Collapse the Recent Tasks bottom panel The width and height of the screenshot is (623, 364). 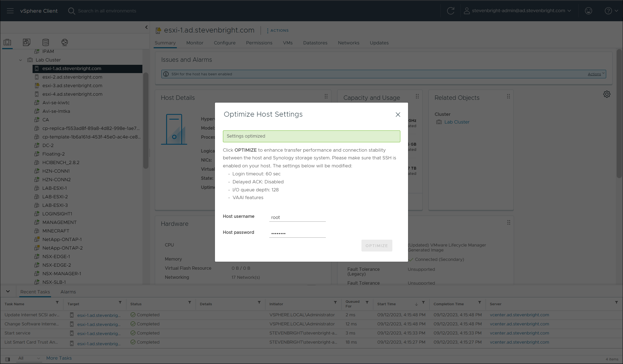[8, 291]
